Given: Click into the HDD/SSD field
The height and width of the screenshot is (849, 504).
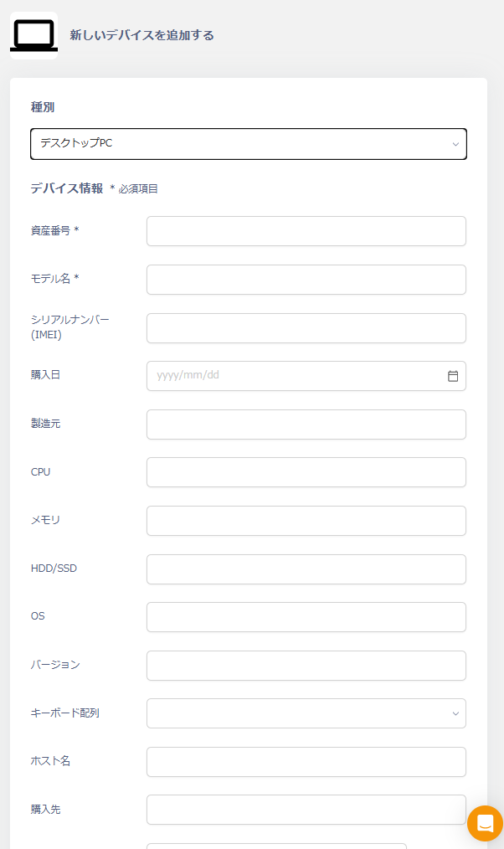Looking at the screenshot, I should coord(306,569).
